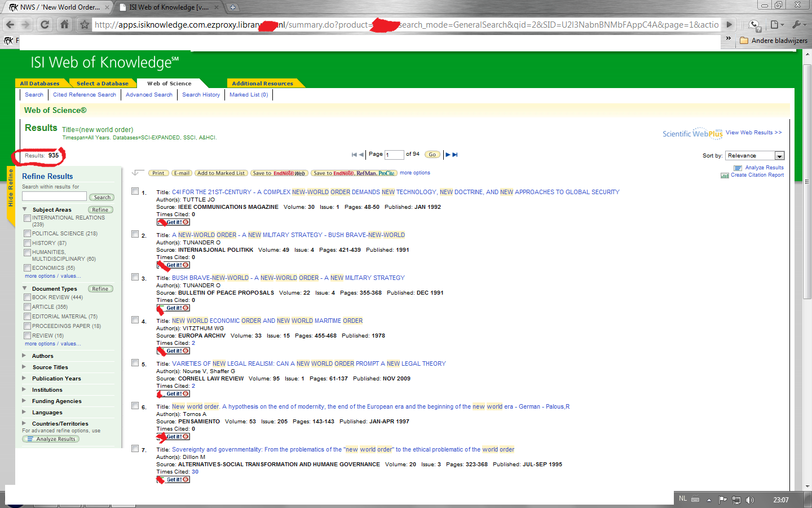Open the page menu icon in the browser toolbar
The height and width of the screenshot is (508, 812).
click(777, 25)
